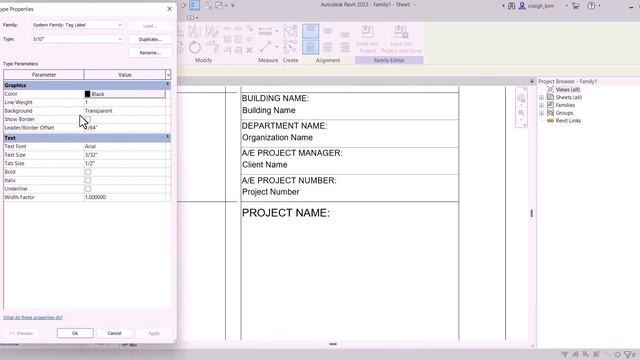Toggle the highlighted upper alignment button in Alignment panel
Image resolution: width=640 pixels, height=360 pixels.
coord(311,31)
